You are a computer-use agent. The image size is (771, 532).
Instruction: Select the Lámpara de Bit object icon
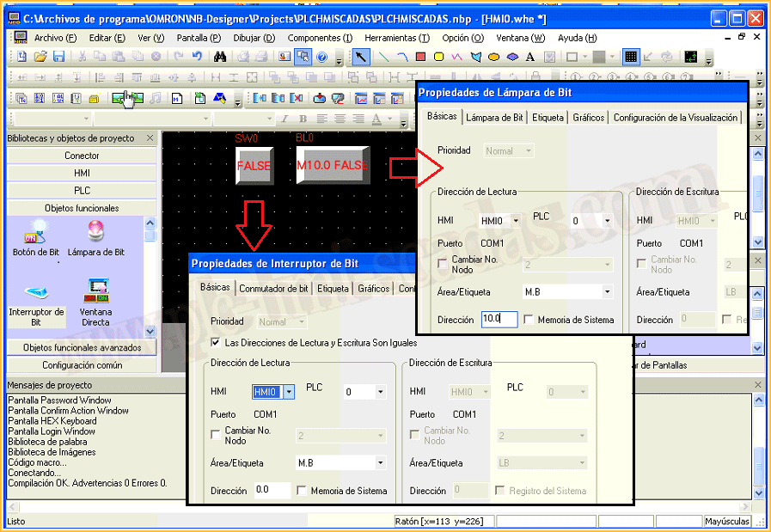(95, 233)
